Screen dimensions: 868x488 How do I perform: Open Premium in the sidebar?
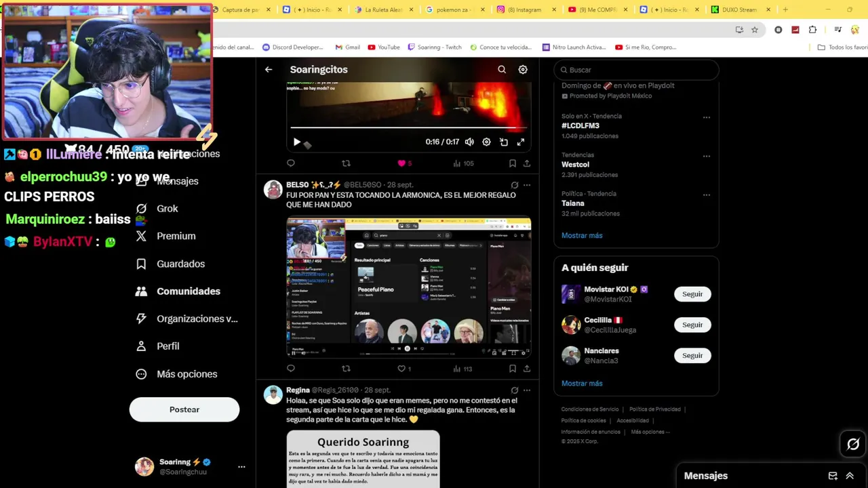[165, 236]
